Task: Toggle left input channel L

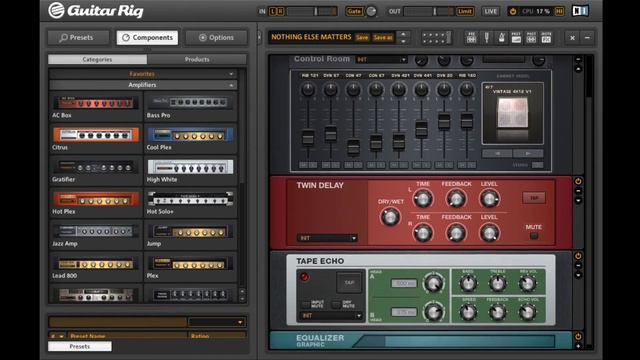Action: [x=273, y=11]
